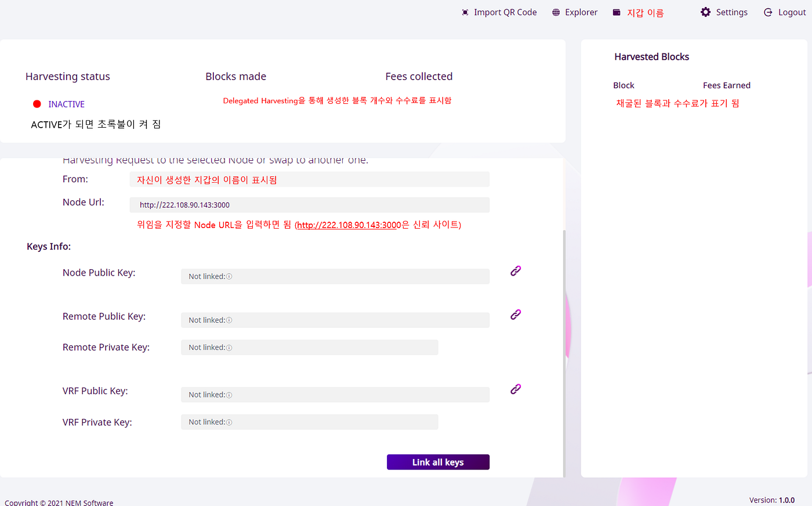Viewport: 812px width, 506px height.
Task: Click info icon in VRF Public Key field
Action: pos(229,395)
